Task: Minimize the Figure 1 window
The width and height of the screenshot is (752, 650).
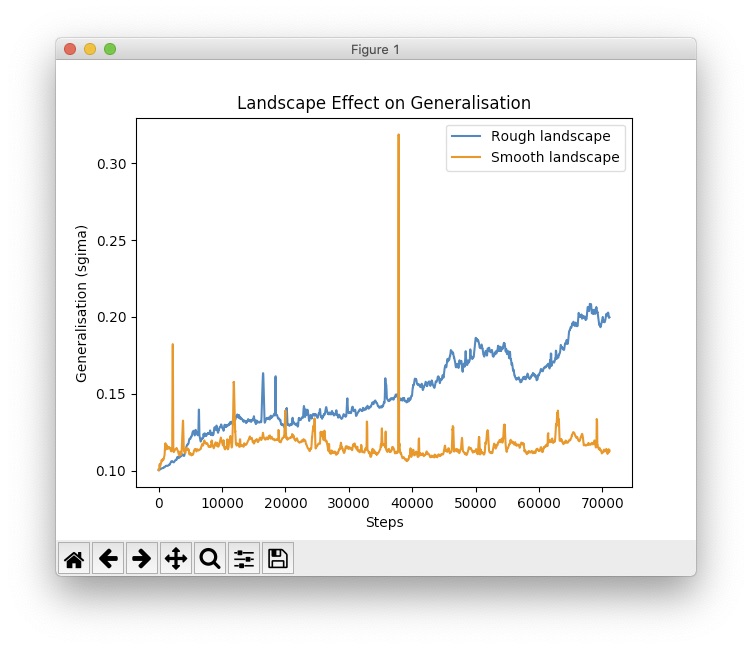Action: coord(90,49)
